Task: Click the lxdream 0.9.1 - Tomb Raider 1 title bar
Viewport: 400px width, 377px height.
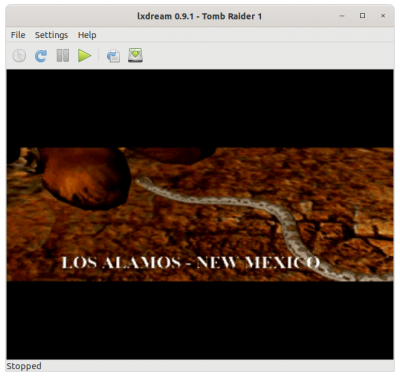Action: (199, 16)
